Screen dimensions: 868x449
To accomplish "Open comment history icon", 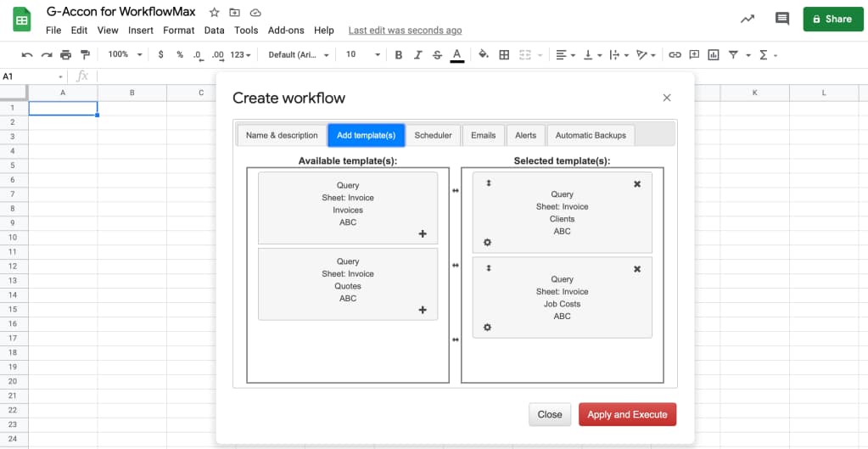I will (x=782, y=19).
